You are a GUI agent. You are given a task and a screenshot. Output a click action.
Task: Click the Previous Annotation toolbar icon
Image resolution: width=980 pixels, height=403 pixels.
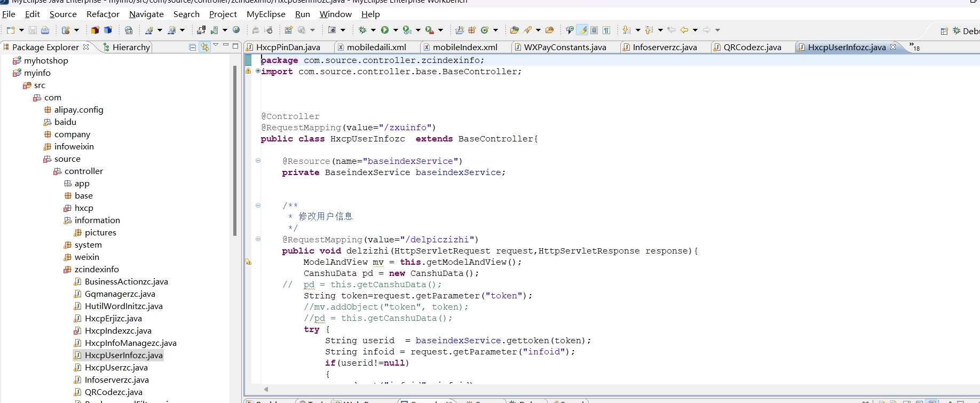click(649, 30)
